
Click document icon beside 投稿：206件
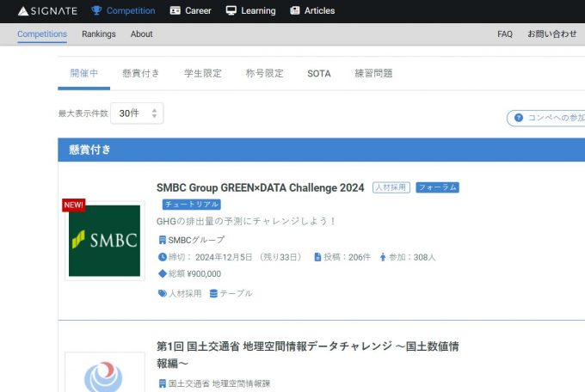tap(317, 257)
